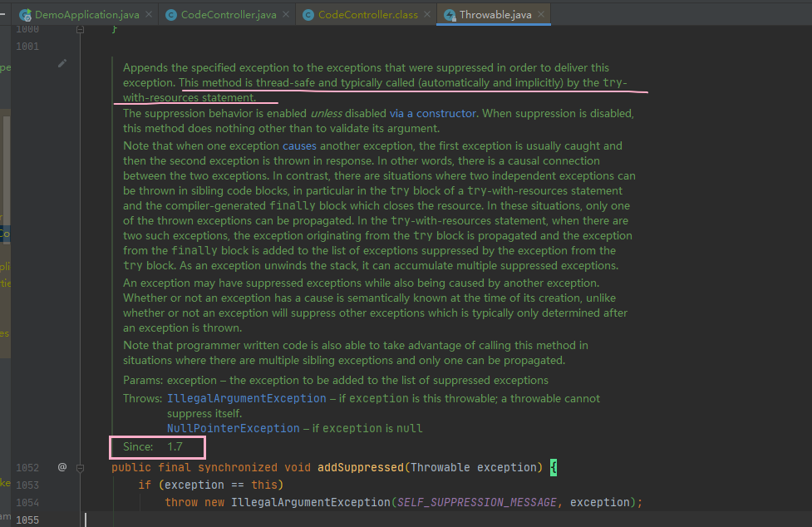Click the DemoApplication.java file icon

pyautogui.click(x=25, y=15)
